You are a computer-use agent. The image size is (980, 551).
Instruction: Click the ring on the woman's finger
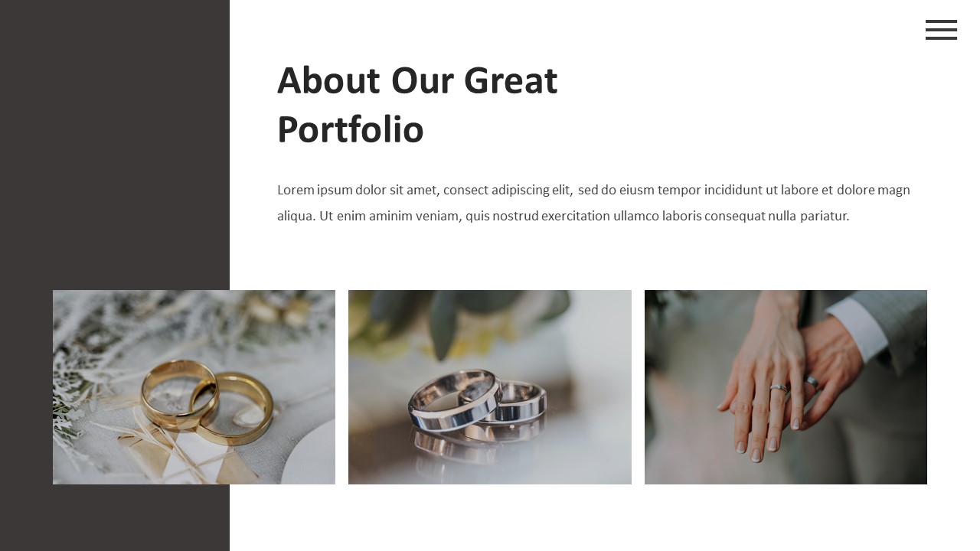778,387
